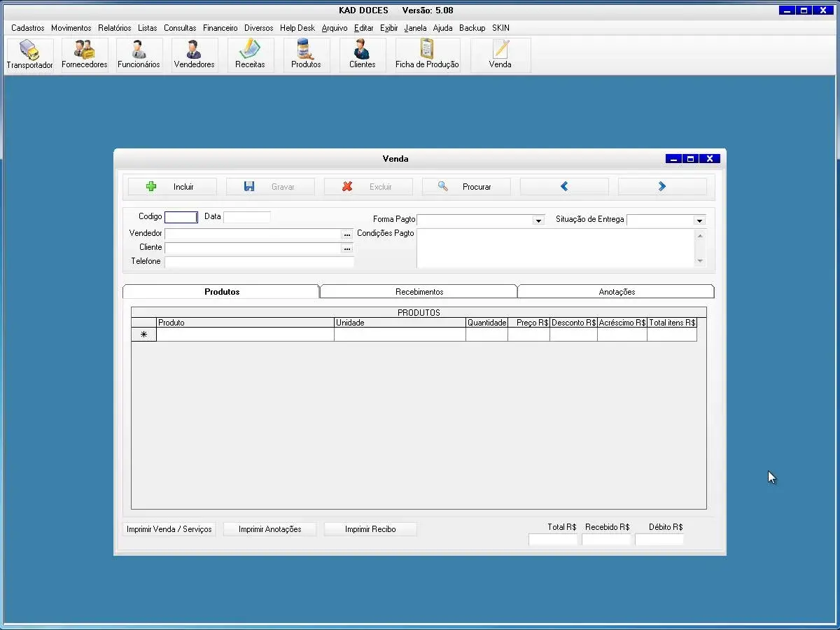The image size is (840, 630).
Task: Click the Preço R$ column header
Action: point(528,323)
